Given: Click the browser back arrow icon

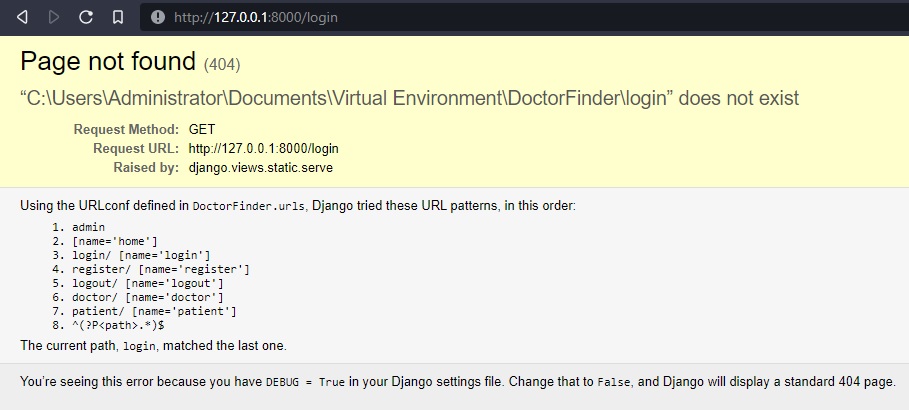Looking at the screenshot, I should click(x=22, y=17).
